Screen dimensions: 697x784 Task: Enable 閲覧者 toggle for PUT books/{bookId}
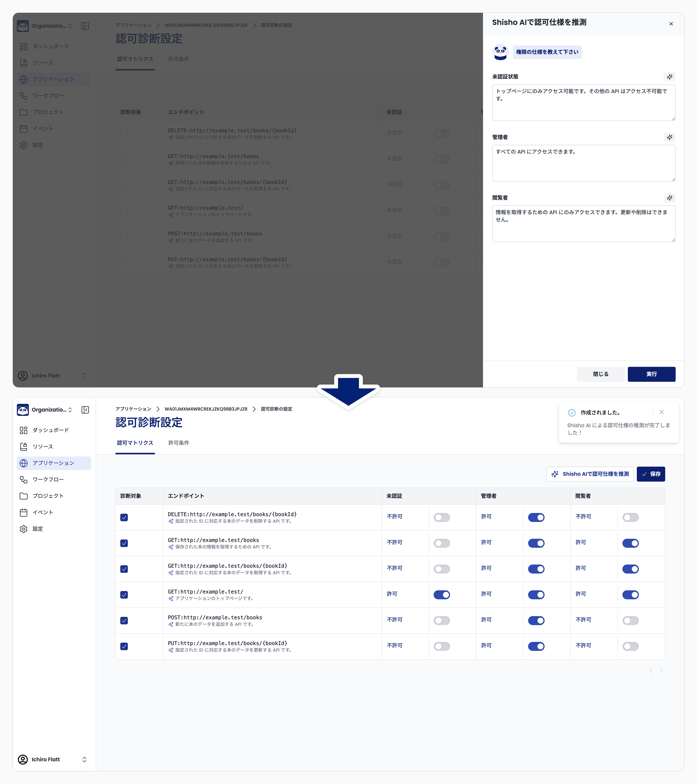coord(630,646)
